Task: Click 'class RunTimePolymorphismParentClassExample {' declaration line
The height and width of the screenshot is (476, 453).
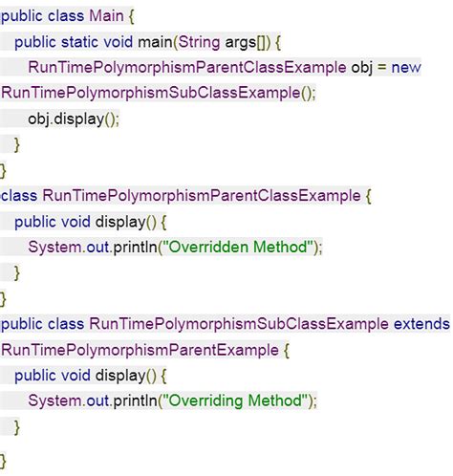Action: [186, 196]
